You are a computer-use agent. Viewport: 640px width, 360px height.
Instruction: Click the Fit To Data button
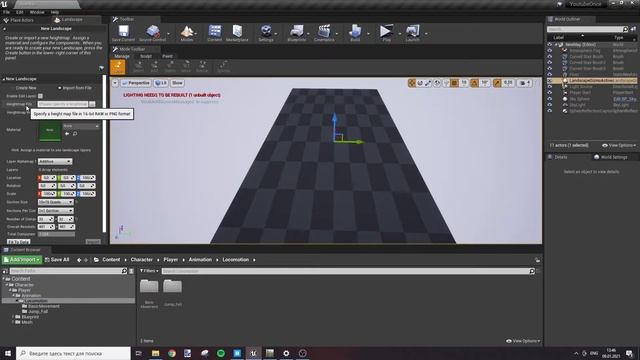pyautogui.click(x=18, y=242)
